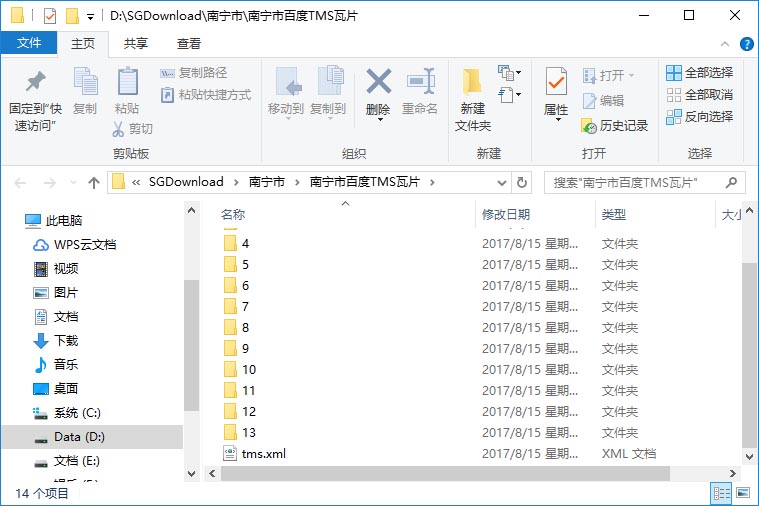Click the Forward navigation arrow

pyautogui.click(x=49, y=183)
